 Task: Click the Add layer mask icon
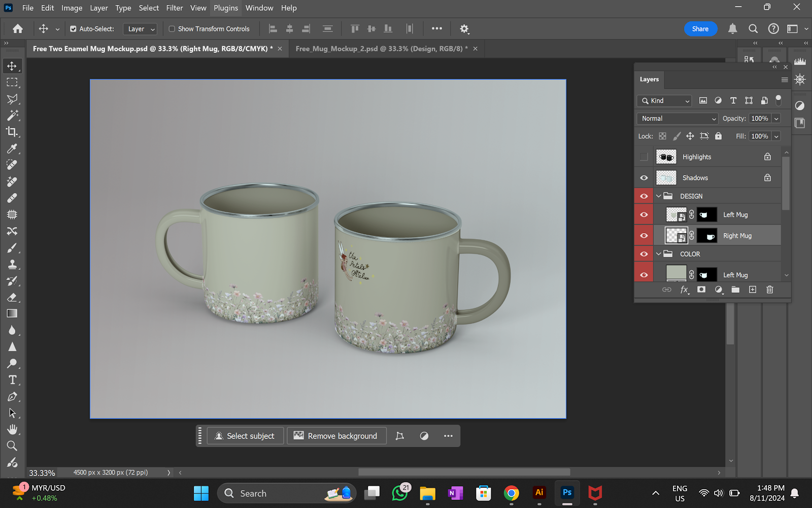[x=701, y=290]
